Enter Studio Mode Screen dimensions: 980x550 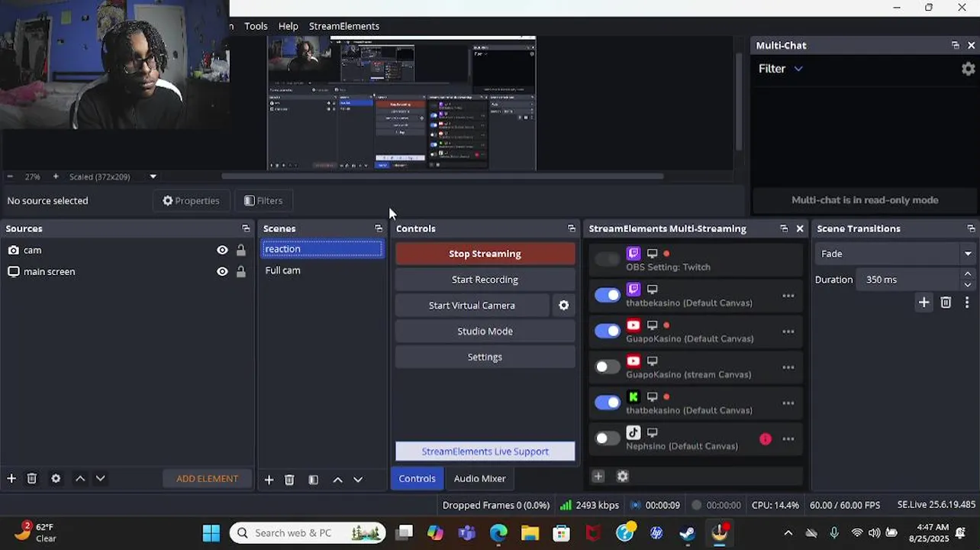point(485,332)
